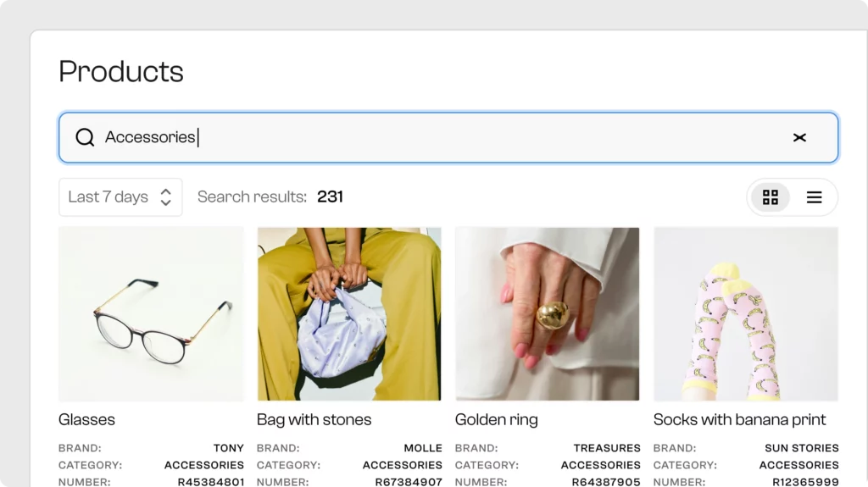868x487 pixels.
Task: Click the Golden ring title
Action: click(497, 419)
